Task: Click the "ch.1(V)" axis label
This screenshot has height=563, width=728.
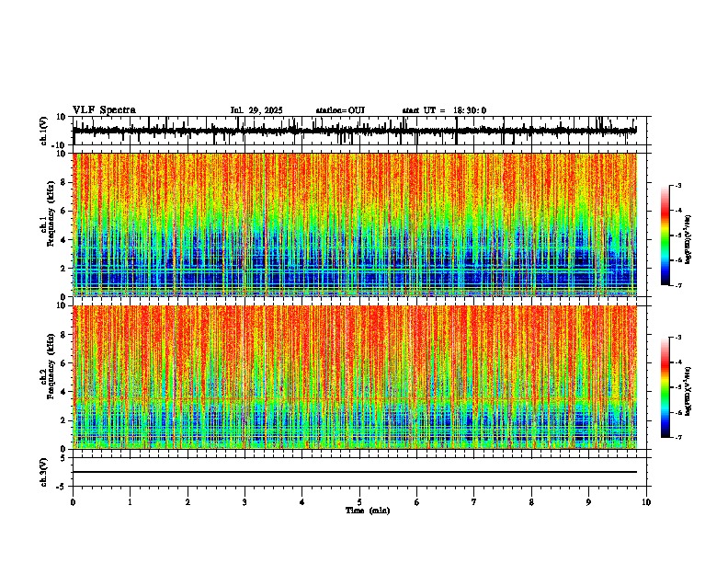Action: (x=44, y=131)
